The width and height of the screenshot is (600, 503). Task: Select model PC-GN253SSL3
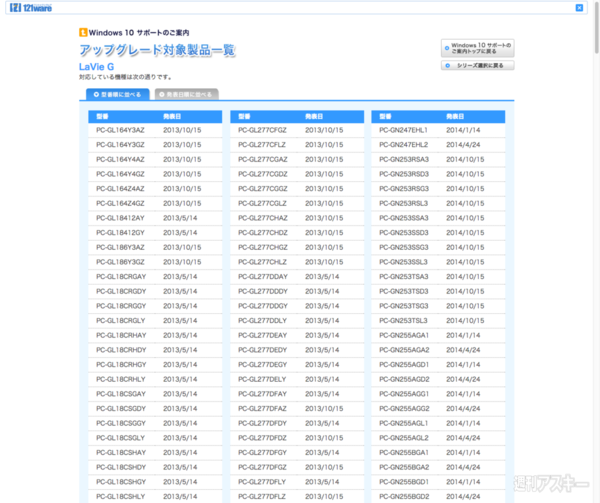pyautogui.click(x=403, y=262)
